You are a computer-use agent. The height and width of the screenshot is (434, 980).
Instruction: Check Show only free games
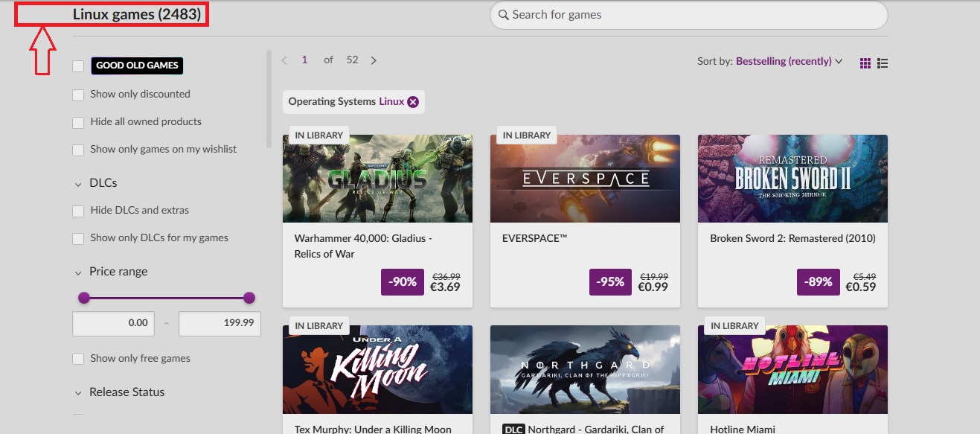pyautogui.click(x=78, y=359)
